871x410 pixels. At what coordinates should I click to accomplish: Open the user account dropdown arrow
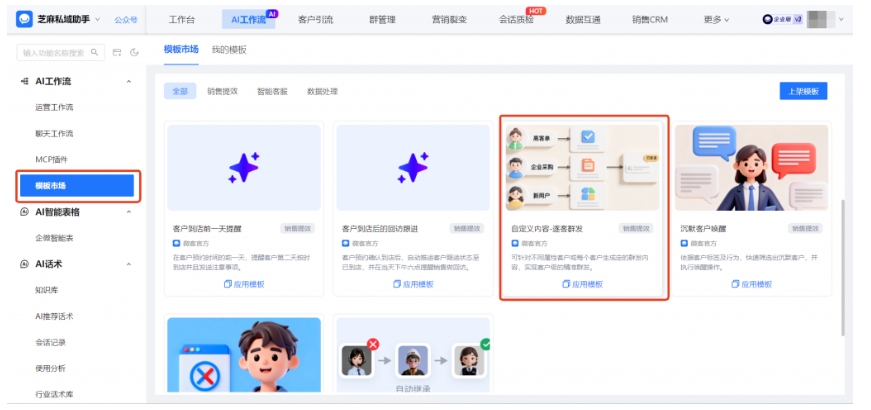pos(841,19)
